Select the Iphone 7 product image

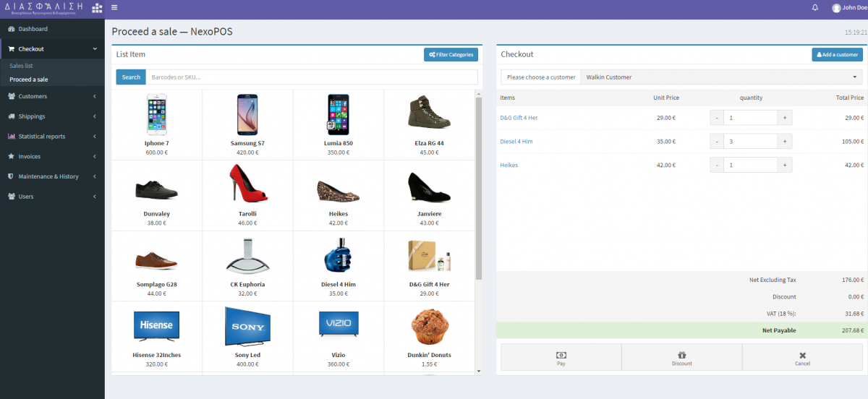pyautogui.click(x=156, y=113)
